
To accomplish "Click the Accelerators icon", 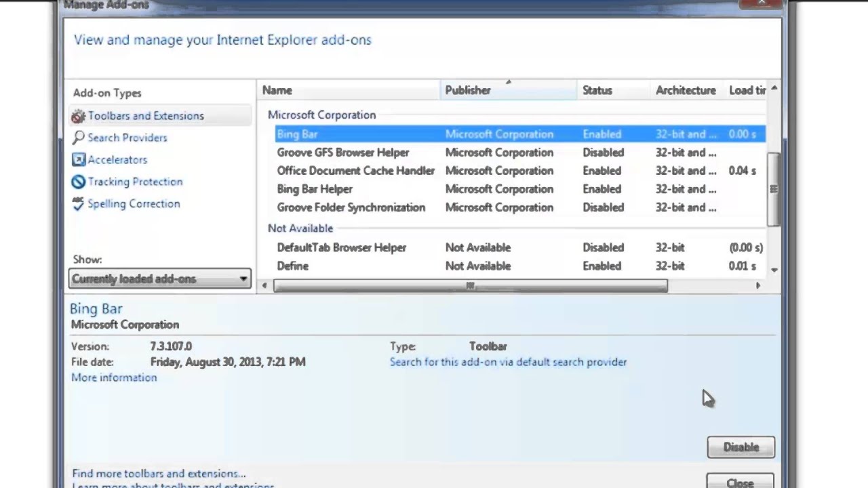I will (79, 160).
